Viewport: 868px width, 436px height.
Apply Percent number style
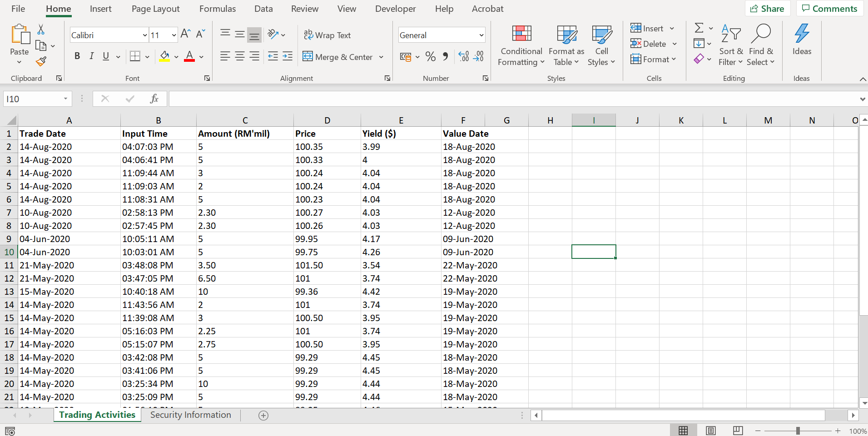430,56
